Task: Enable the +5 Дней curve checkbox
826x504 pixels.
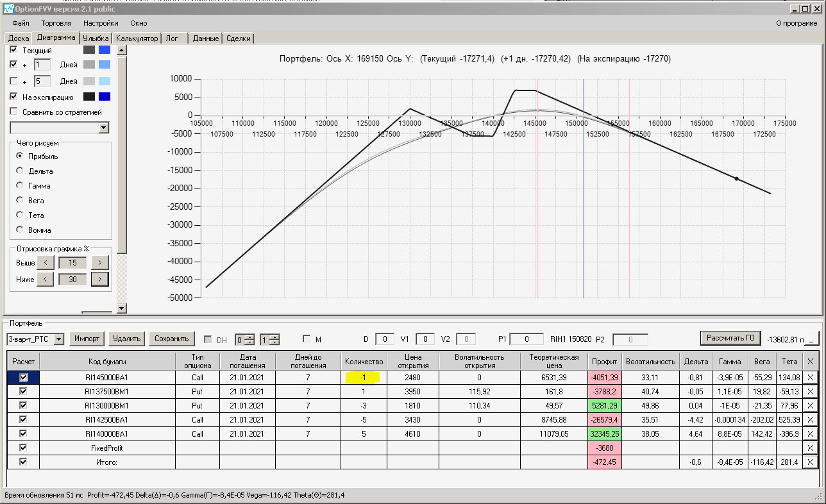Action: (x=14, y=81)
